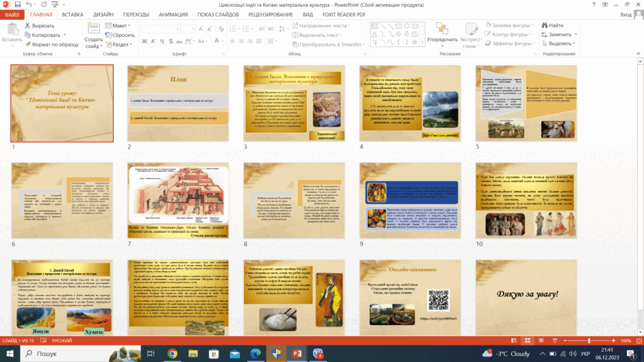Open File Explorer from taskbar
Image resolution: width=644 pixels, height=362 pixels.
click(193, 353)
